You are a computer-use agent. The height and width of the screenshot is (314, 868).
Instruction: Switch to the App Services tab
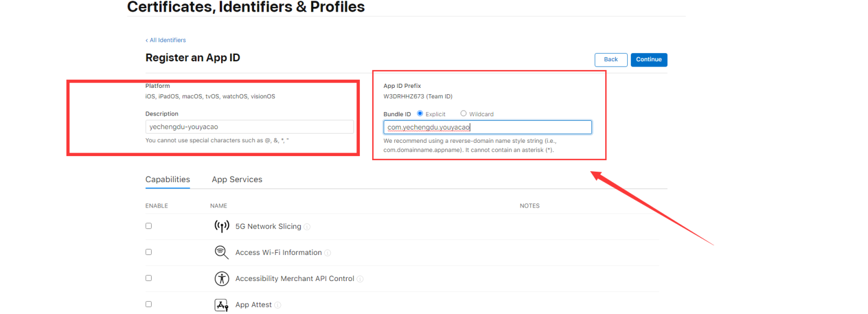tap(237, 179)
